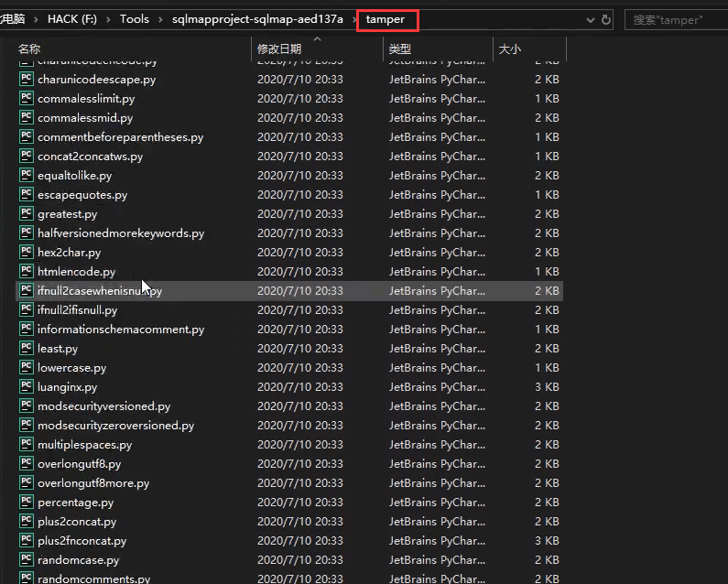Click the file name hex2char.py

[70, 253]
